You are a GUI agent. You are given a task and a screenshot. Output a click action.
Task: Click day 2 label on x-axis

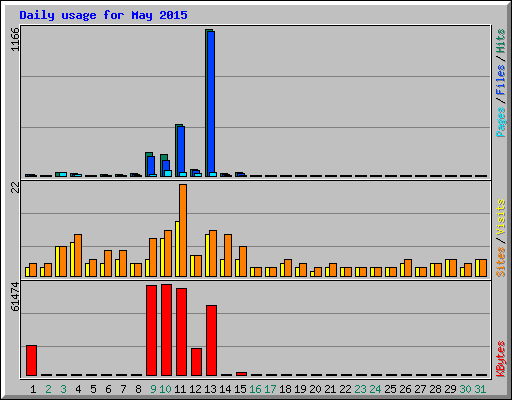(48, 389)
